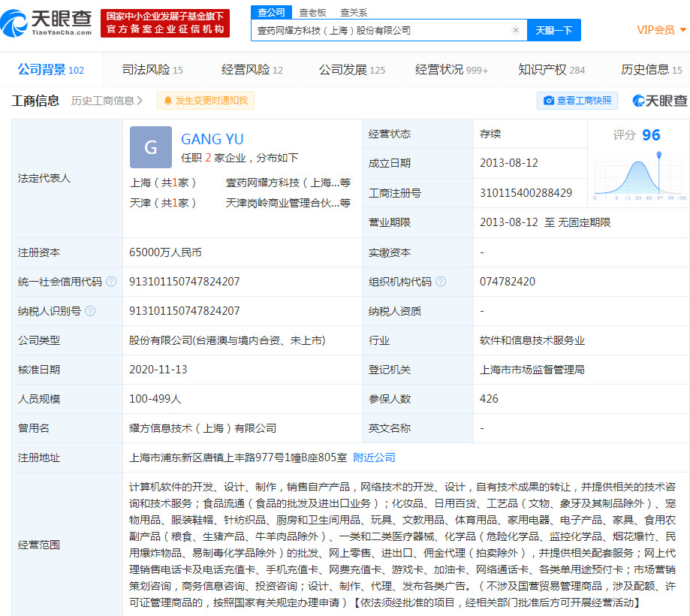Open the 公司背景 102 tab
Image resolution: width=690 pixels, height=616 pixels.
pyautogui.click(x=50, y=70)
